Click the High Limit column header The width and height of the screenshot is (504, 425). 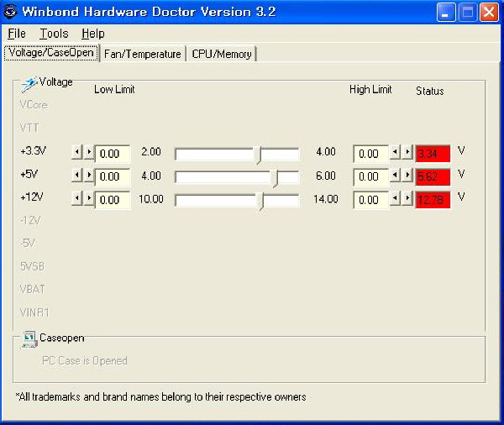[370, 89]
